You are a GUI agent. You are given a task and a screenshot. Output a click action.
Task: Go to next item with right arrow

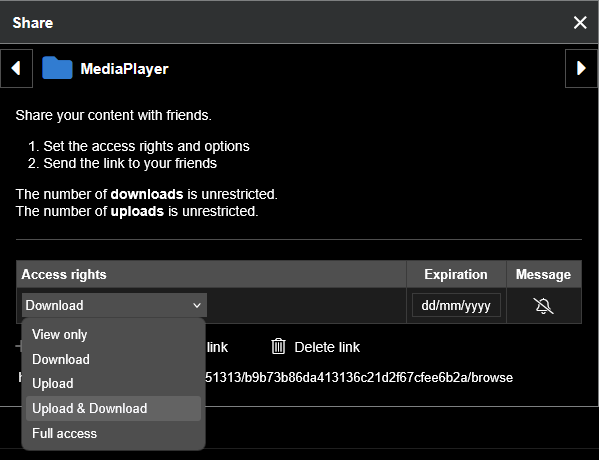point(581,68)
